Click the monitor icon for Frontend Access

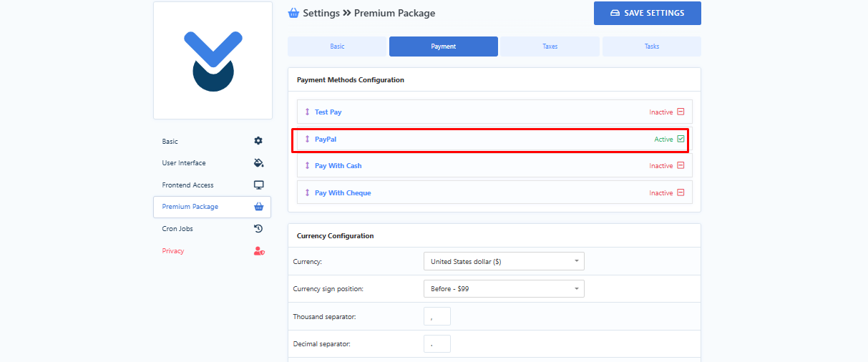click(x=259, y=185)
